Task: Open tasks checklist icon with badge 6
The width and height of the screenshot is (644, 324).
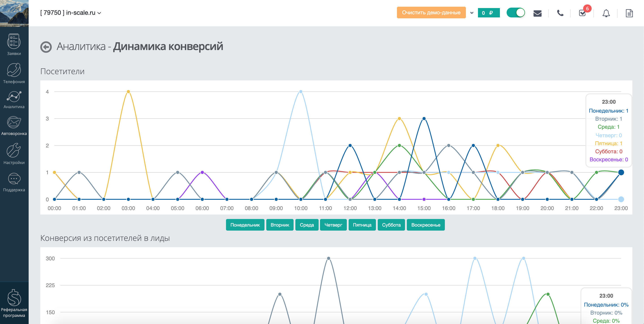Action: coord(582,13)
